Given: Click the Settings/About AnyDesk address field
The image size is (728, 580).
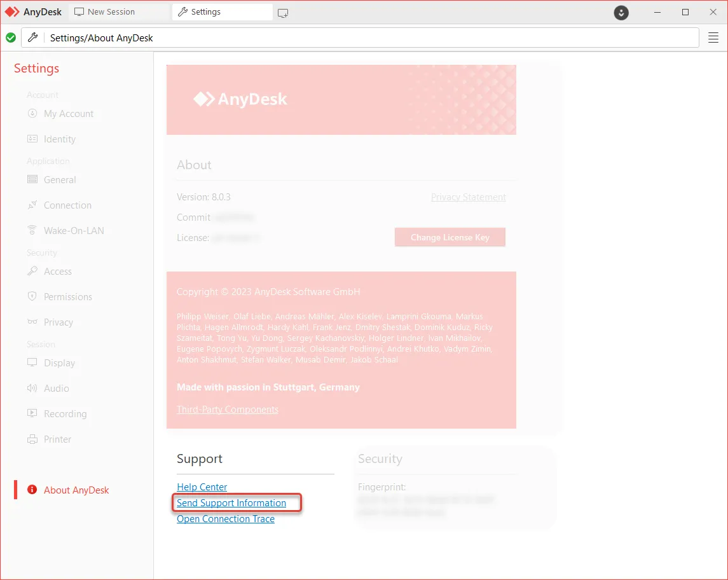Looking at the screenshot, I should click(369, 38).
